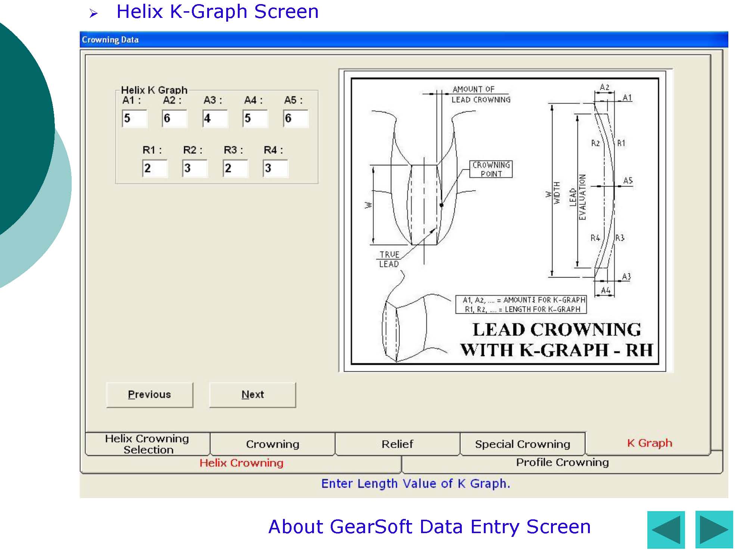Click the A1 input field
The height and width of the screenshot is (560, 747).
[134, 119]
